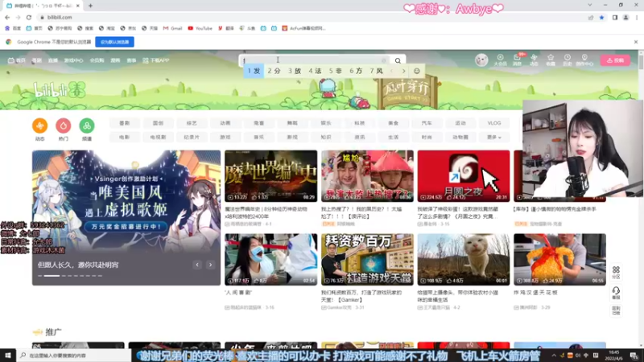The image size is (644, 362).
Task: Open the 耗资数百万 game paradise video thumbnail
Action: point(367,259)
